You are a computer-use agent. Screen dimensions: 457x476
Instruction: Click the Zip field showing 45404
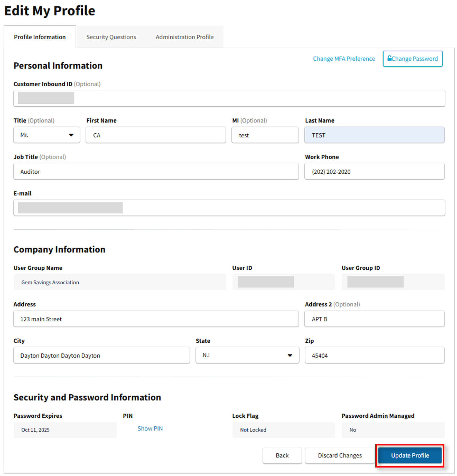pyautogui.click(x=374, y=355)
